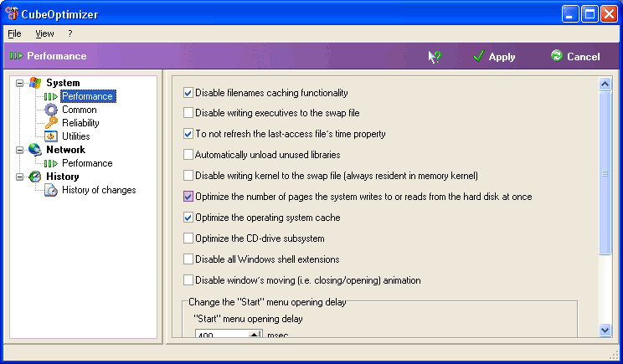Enable Disable writing kernel to swap file
Viewport: 623px width, 364px height.
tap(188, 176)
